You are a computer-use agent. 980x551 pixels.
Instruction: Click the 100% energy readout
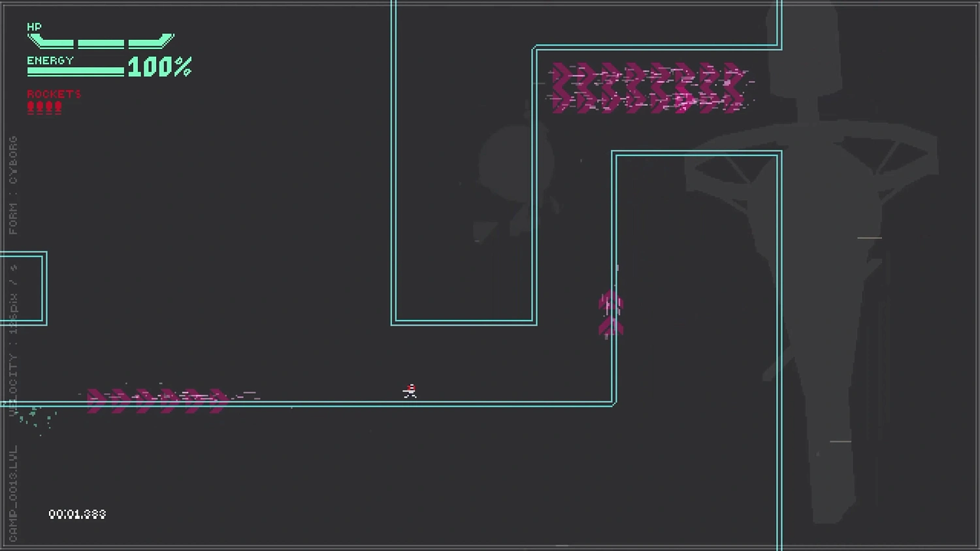159,67
